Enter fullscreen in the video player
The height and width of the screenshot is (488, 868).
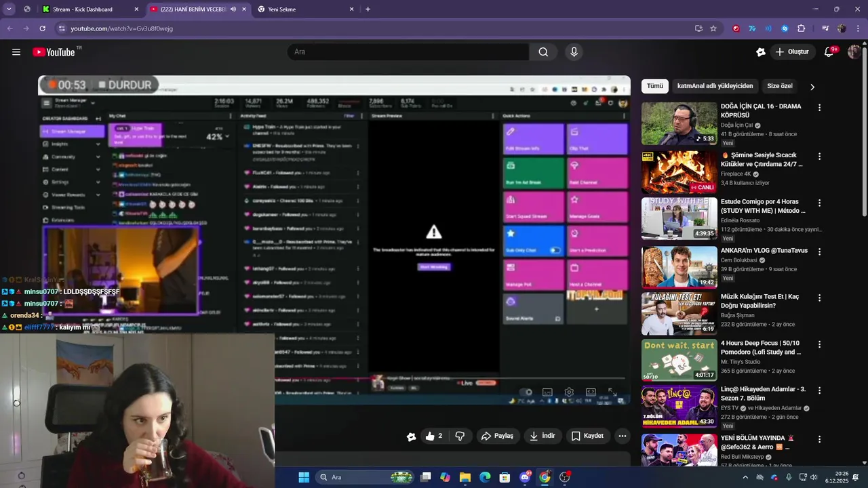[612, 392]
